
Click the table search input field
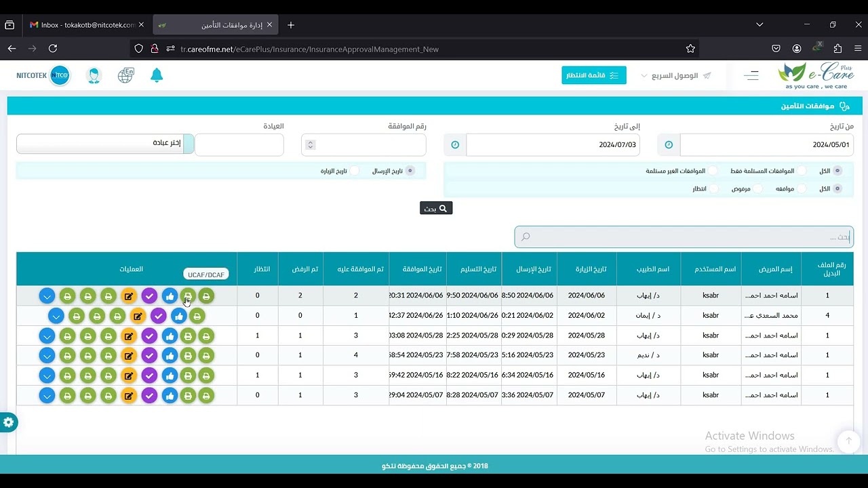tap(684, 237)
